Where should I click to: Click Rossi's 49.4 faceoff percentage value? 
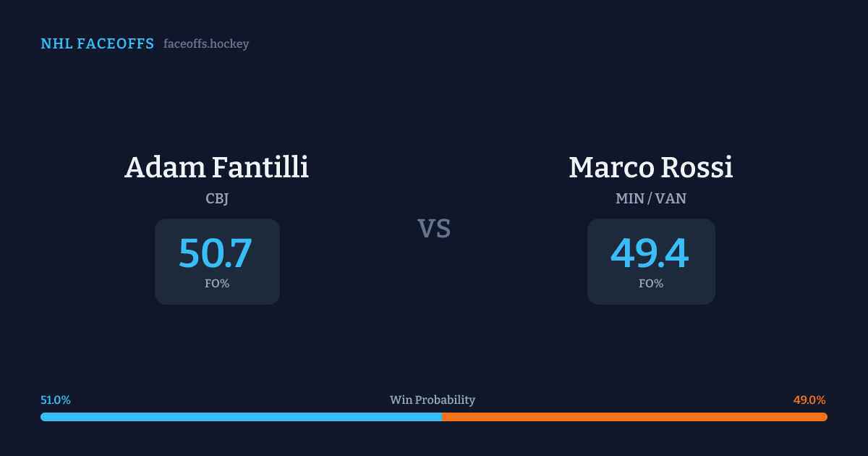(650, 254)
